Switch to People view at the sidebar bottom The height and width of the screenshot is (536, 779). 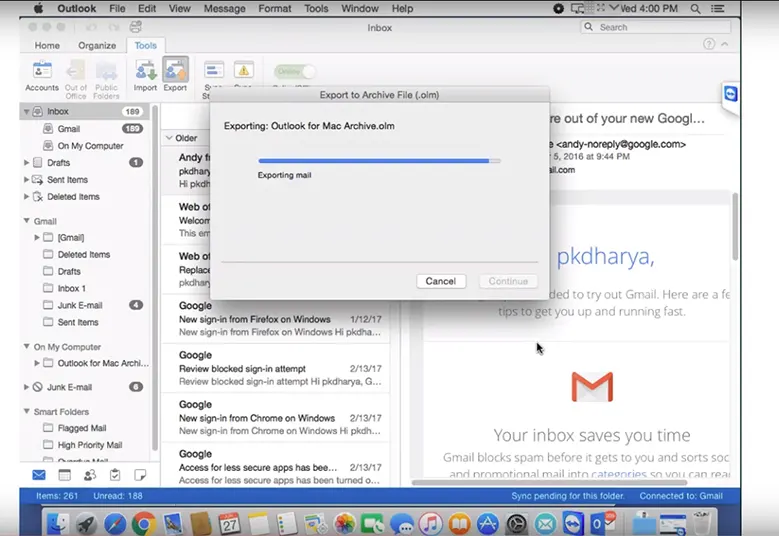(90, 475)
